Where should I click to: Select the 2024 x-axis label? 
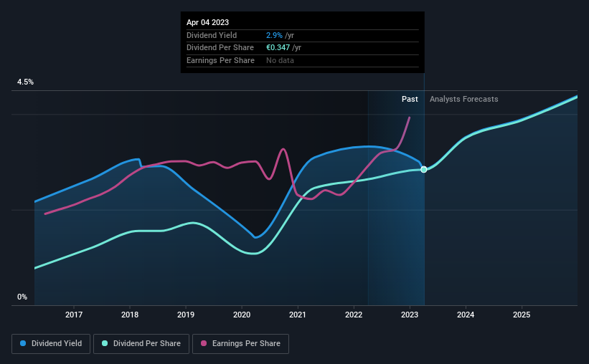pyautogui.click(x=466, y=315)
